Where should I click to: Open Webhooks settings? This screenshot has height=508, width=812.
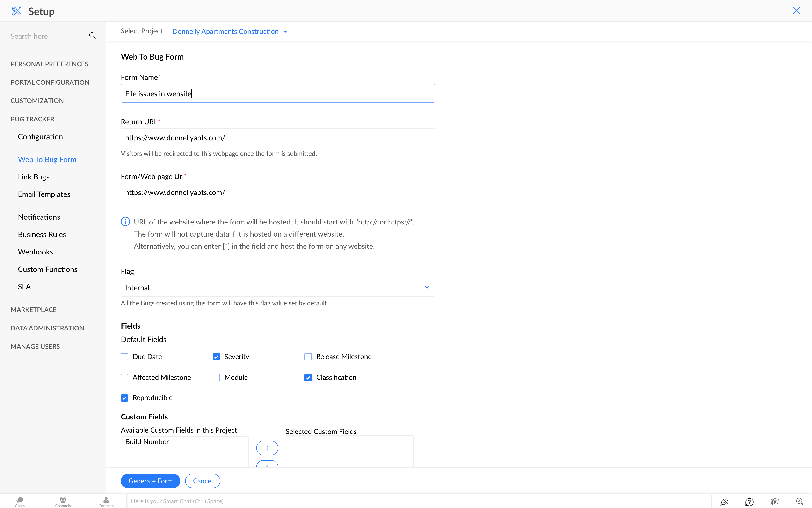[x=36, y=252]
